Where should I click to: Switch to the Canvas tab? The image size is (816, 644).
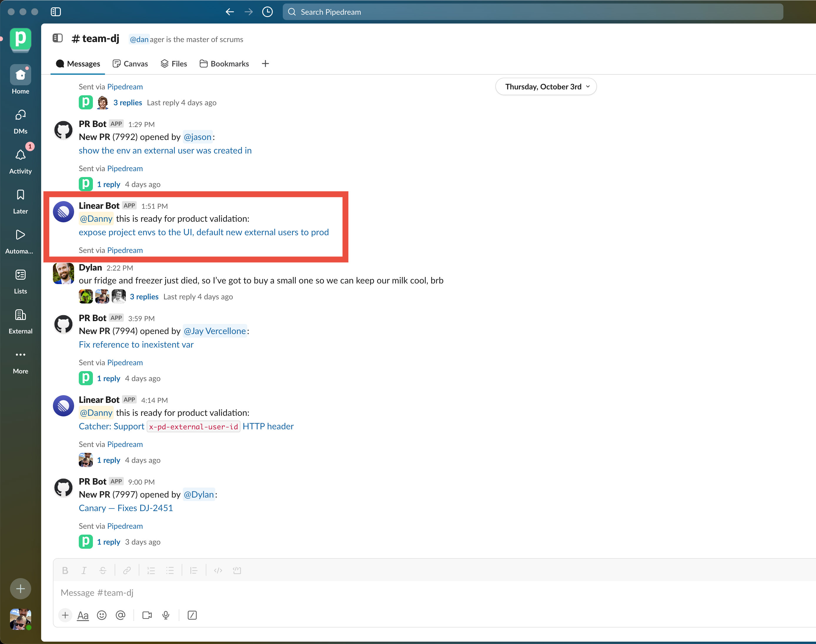click(131, 64)
